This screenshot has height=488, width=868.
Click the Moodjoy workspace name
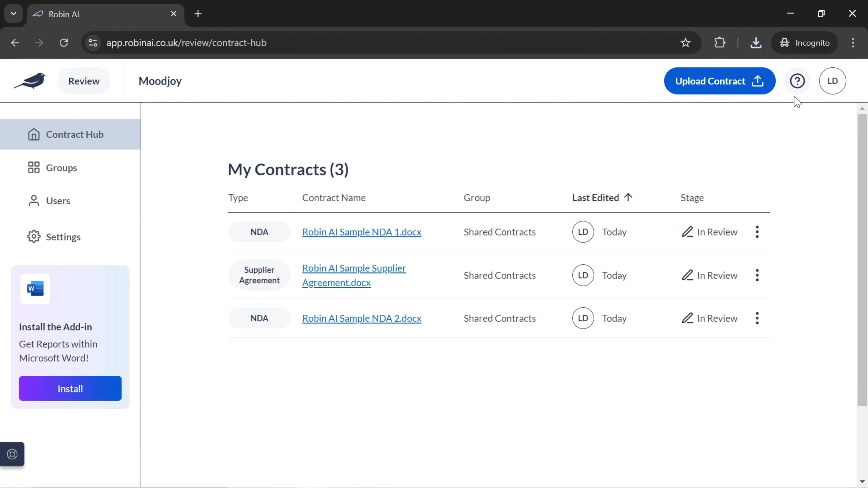(160, 80)
